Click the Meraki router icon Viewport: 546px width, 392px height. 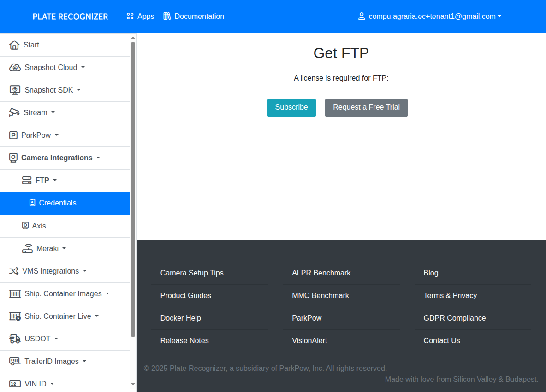point(27,248)
